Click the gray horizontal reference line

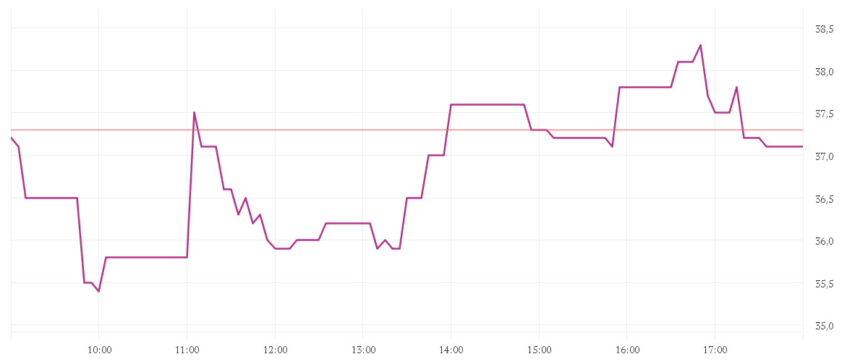pos(407,130)
